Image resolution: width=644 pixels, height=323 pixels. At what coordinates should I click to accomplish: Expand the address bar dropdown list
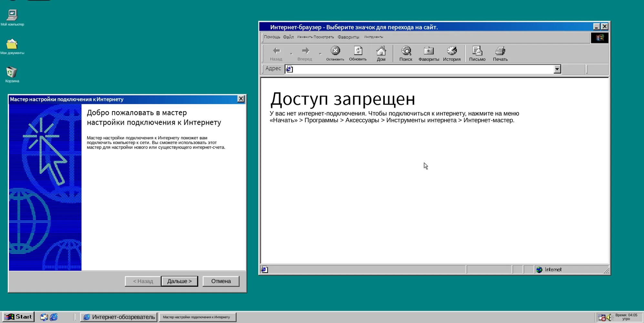pos(557,69)
